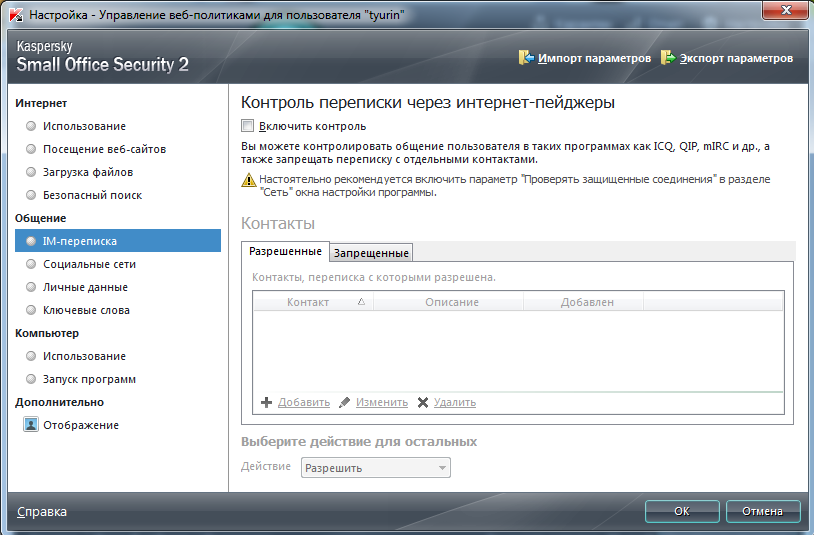Click status circle beside Загрузка файлов
The width and height of the screenshot is (814, 535).
tap(31, 172)
